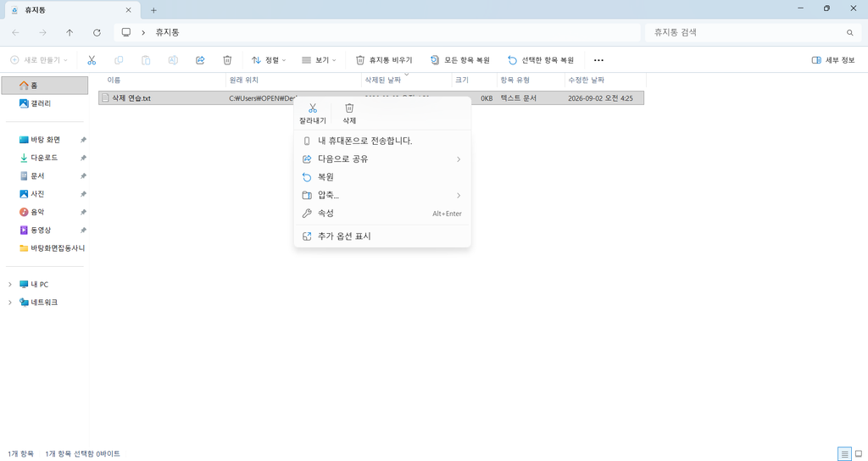Open 바탕 화면 in the sidebar

pyautogui.click(x=44, y=140)
